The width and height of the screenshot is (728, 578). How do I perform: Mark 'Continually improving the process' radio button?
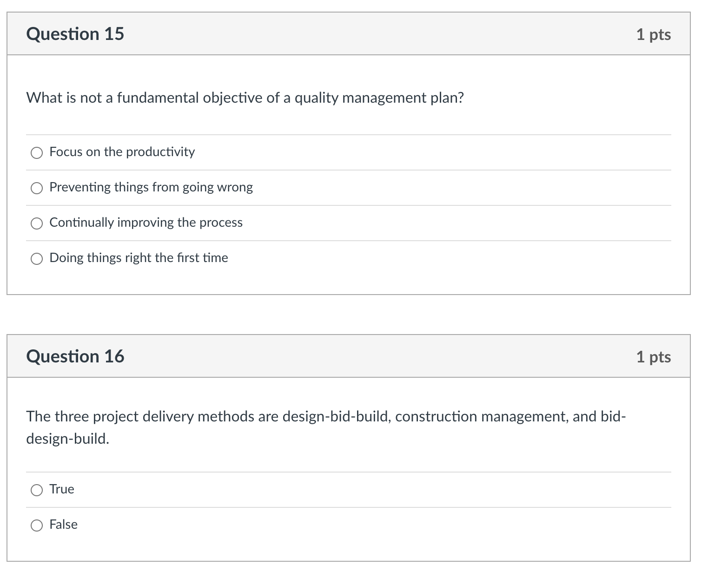[x=37, y=223]
